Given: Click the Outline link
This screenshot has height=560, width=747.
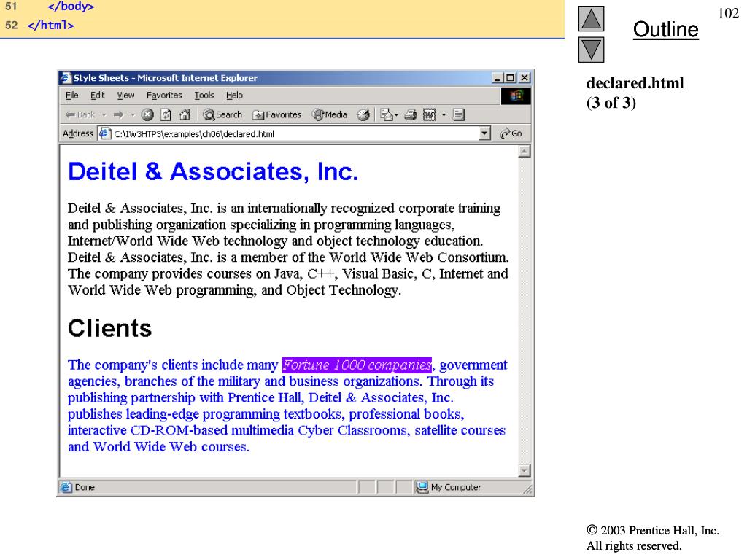Looking at the screenshot, I should pos(665,29).
